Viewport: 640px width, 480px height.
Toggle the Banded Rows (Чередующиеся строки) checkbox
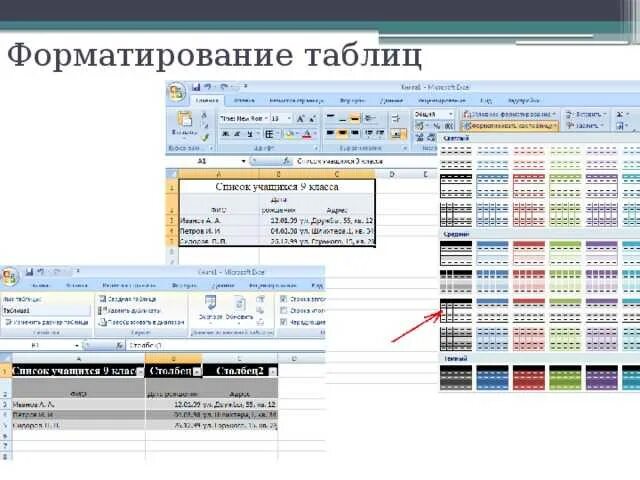(x=284, y=322)
